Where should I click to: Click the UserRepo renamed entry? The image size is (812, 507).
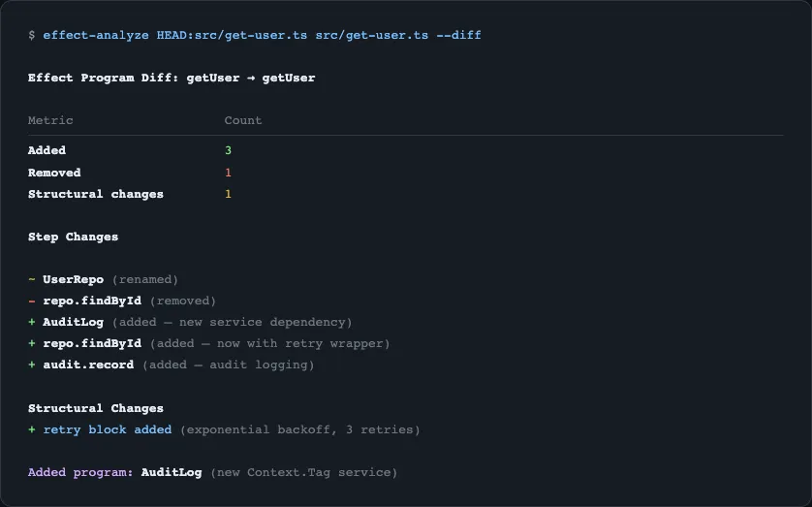(74, 279)
